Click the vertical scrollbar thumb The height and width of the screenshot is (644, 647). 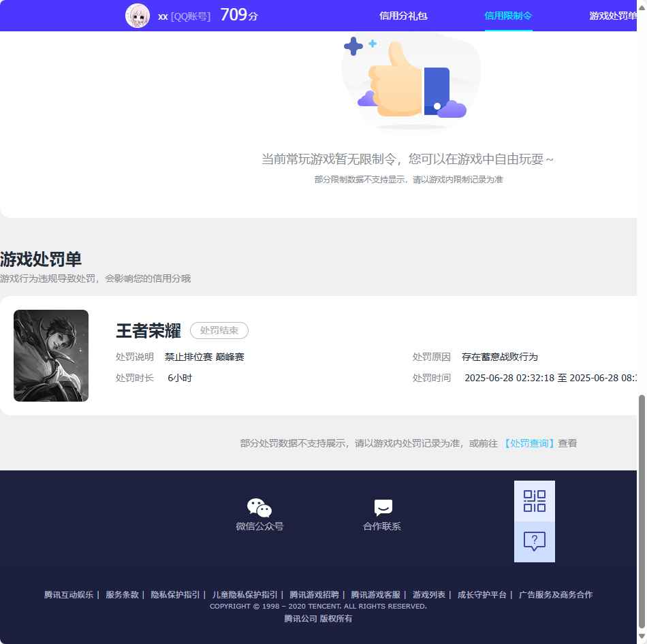coord(642,511)
